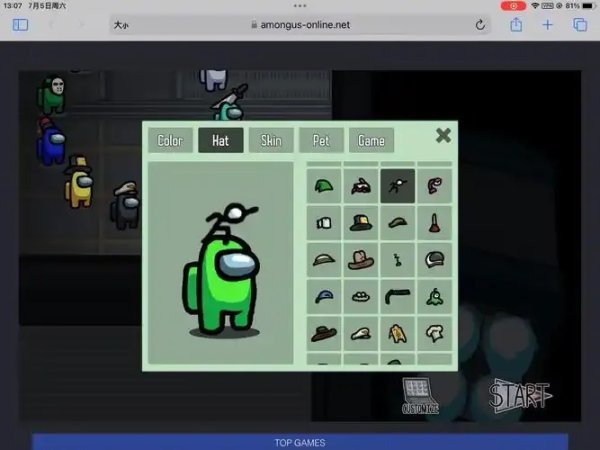Select the olive military cap
Image resolution: width=600 pixels, height=450 pixels.
pyautogui.click(x=398, y=223)
